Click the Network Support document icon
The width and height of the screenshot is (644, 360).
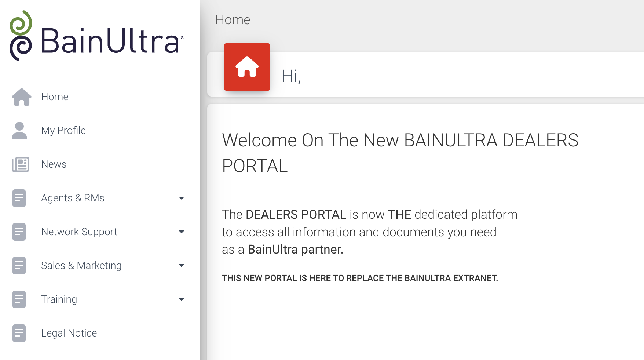coord(19,232)
